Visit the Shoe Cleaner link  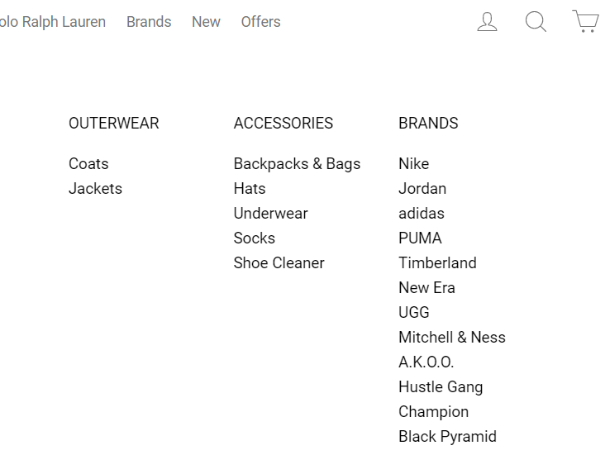[279, 263]
